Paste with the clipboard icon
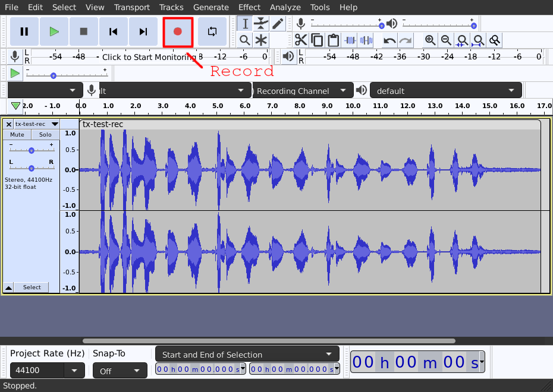 (333, 40)
